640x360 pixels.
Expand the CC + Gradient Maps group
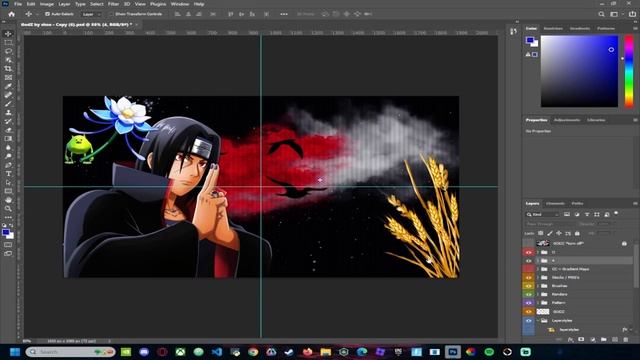[538, 269]
